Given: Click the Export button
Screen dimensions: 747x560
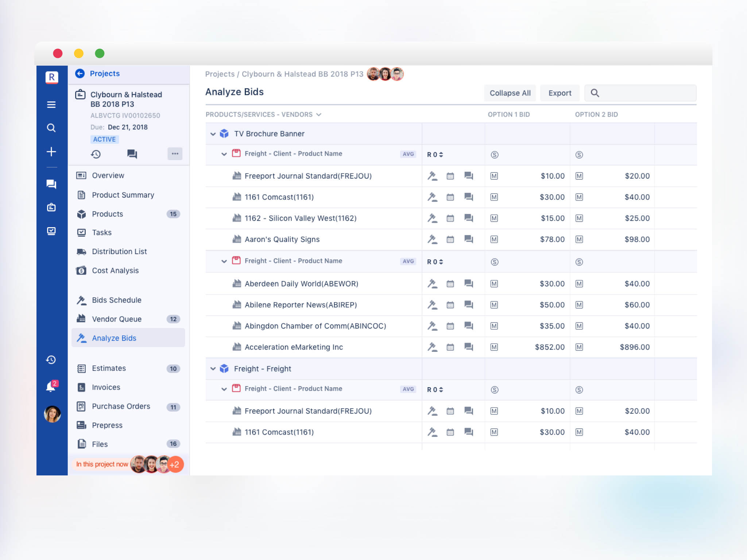Looking at the screenshot, I should pos(560,93).
